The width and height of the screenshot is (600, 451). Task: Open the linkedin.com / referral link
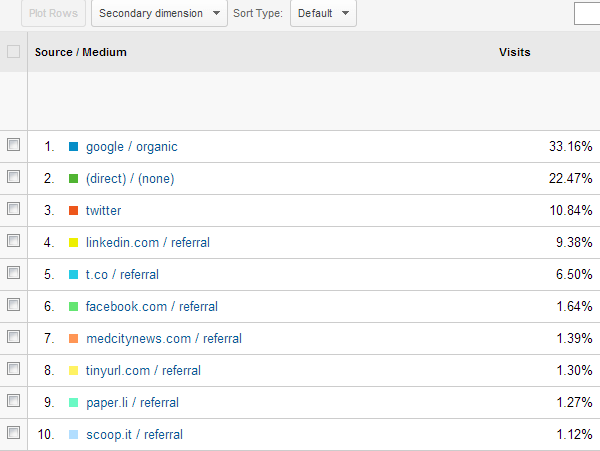148,243
